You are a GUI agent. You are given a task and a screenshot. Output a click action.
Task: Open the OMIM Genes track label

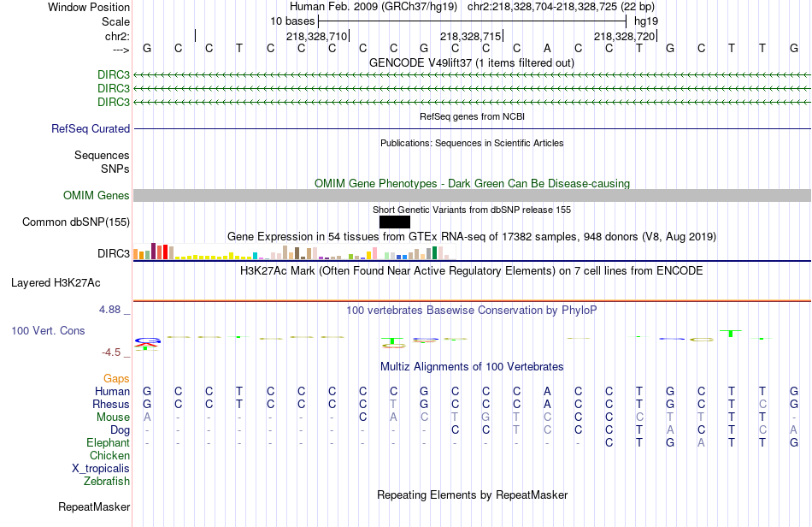pos(96,195)
